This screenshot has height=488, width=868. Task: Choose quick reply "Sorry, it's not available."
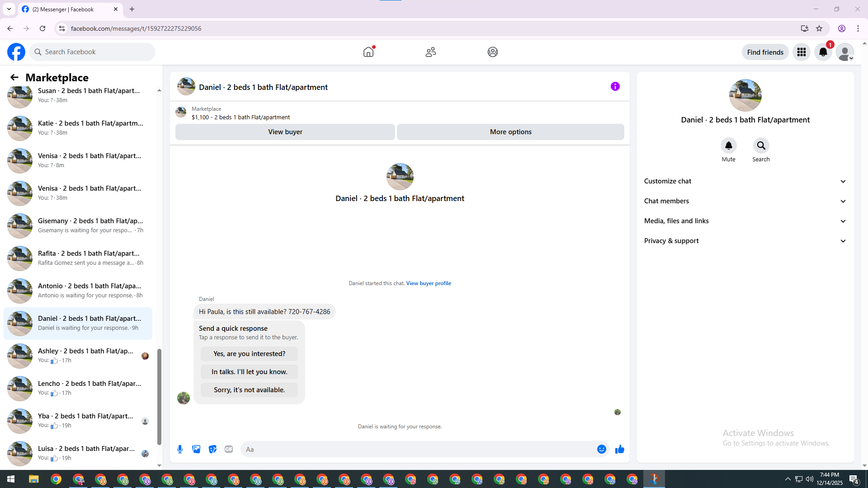[x=249, y=390]
